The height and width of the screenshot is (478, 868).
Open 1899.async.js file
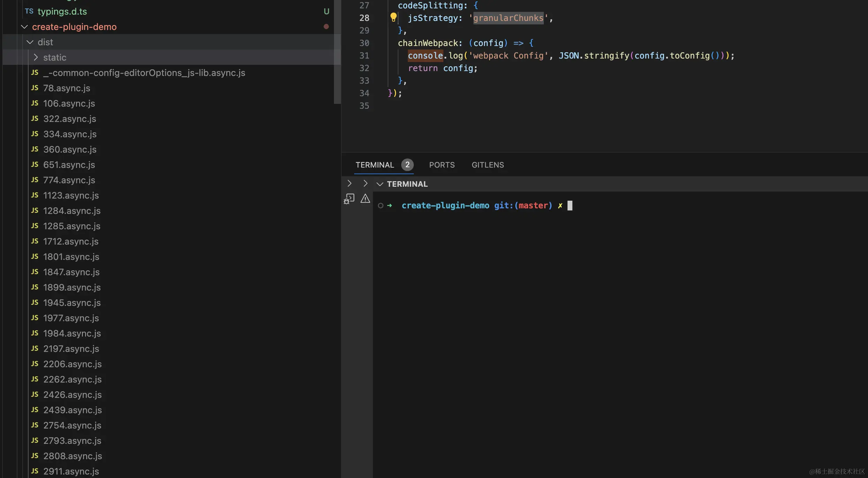click(x=72, y=287)
